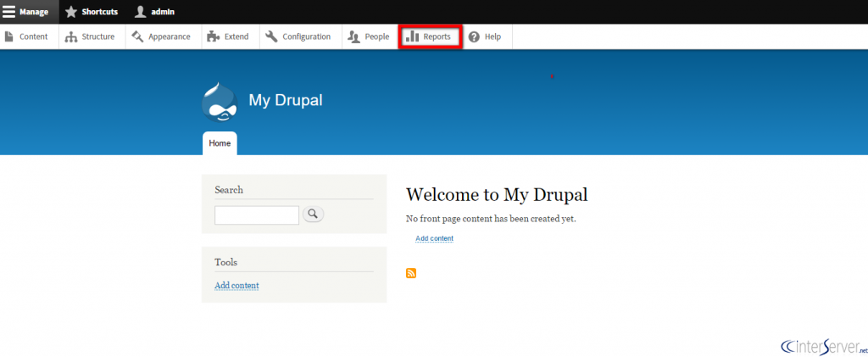Click the Content page icon

[x=8, y=36]
